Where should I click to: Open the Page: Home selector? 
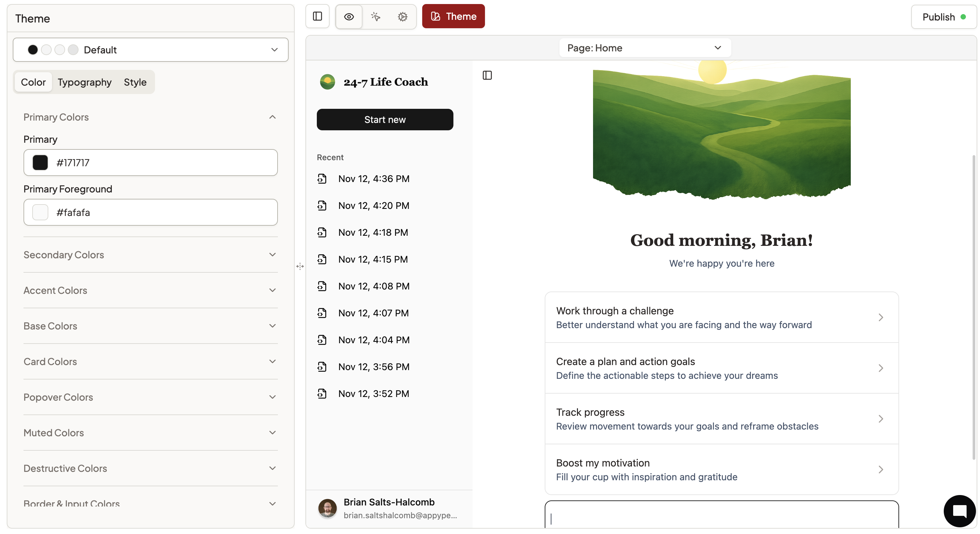[645, 48]
